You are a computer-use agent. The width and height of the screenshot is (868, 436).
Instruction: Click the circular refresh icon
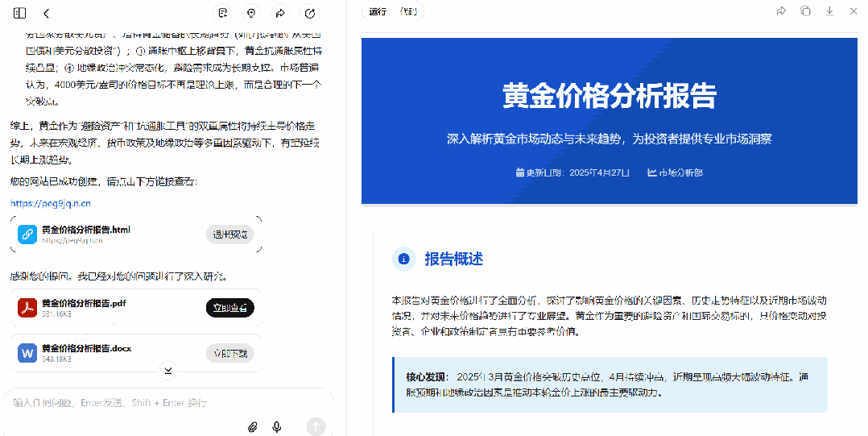(x=310, y=13)
